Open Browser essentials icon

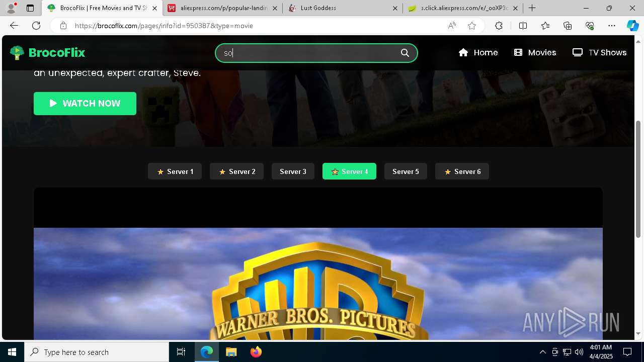tap(590, 26)
